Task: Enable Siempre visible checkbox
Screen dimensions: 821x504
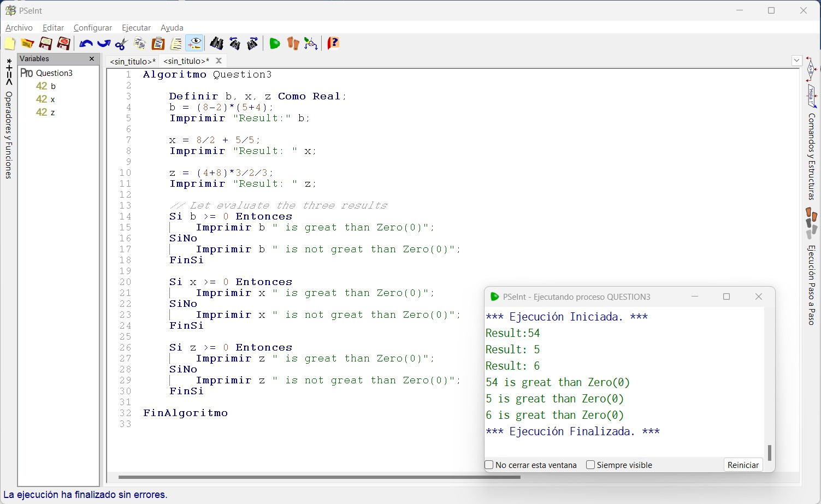Action: point(590,465)
